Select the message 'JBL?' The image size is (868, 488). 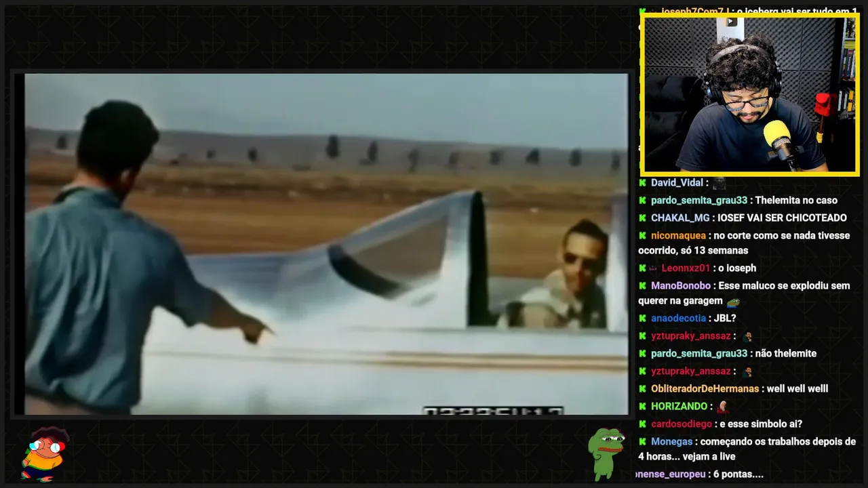(725, 318)
